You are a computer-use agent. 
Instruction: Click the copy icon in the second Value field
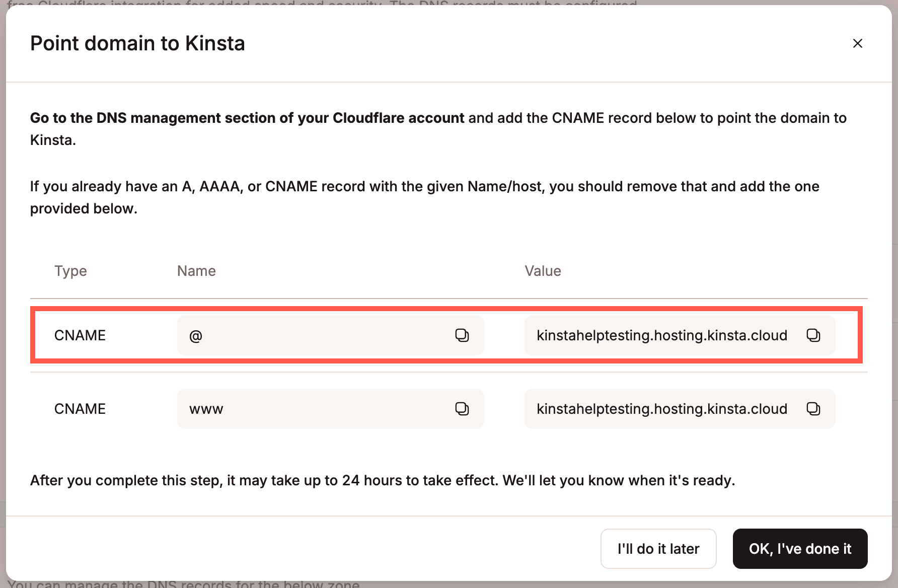pos(813,408)
